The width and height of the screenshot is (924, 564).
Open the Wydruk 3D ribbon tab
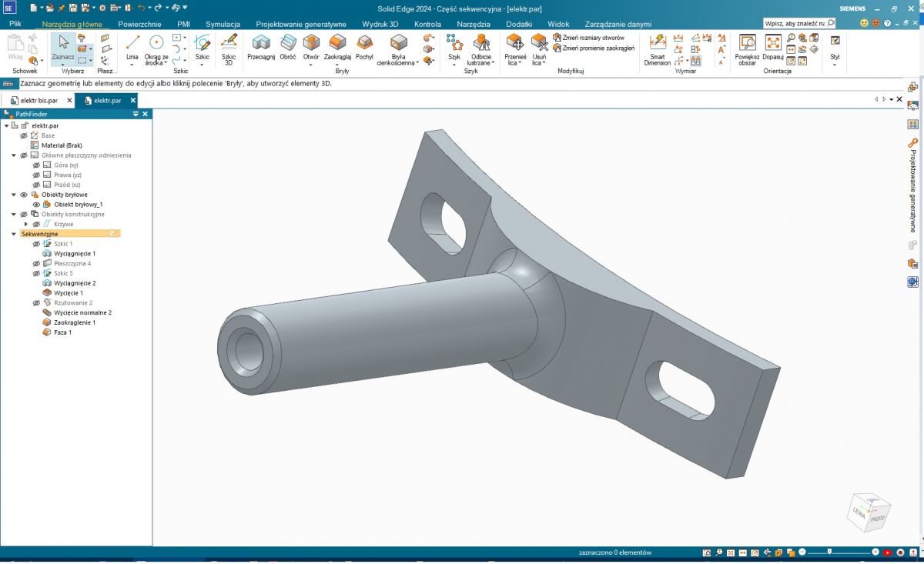pos(380,24)
